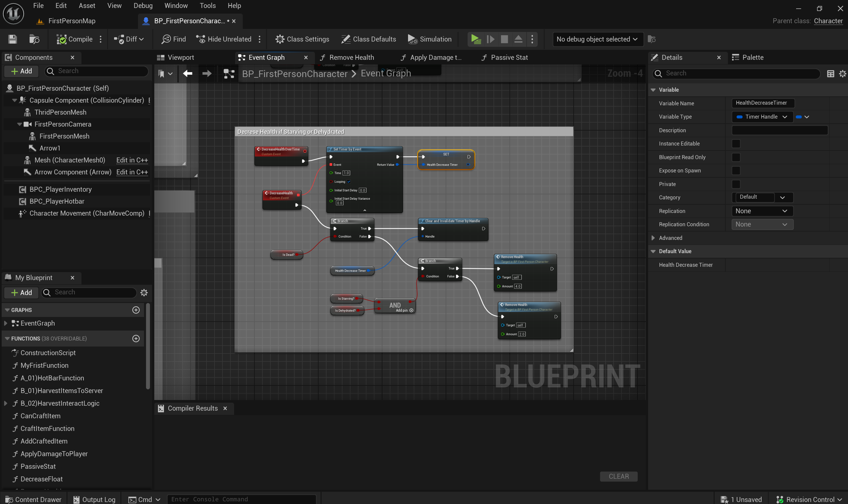Click add new function plus icon

pos(136,339)
